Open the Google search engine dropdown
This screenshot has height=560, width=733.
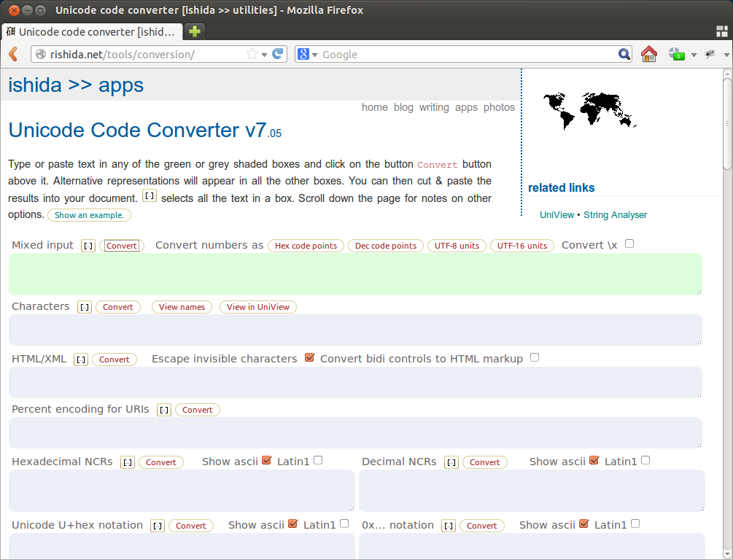pyautogui.click(x=314, y=55)
